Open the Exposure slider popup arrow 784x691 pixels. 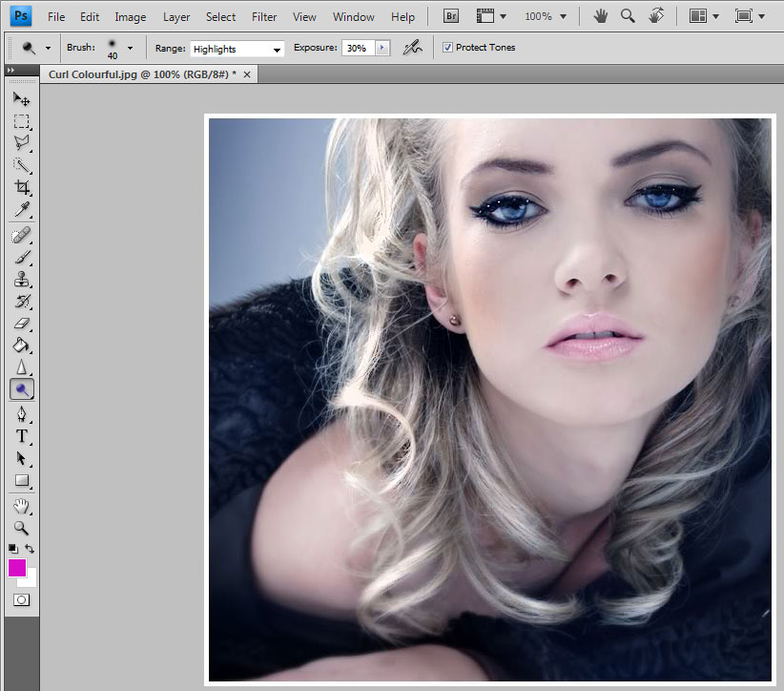tap(382, 48)
